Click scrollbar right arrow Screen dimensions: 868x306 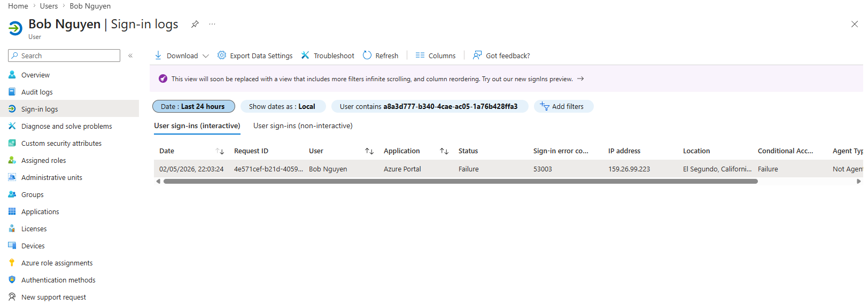pos(858,182)
